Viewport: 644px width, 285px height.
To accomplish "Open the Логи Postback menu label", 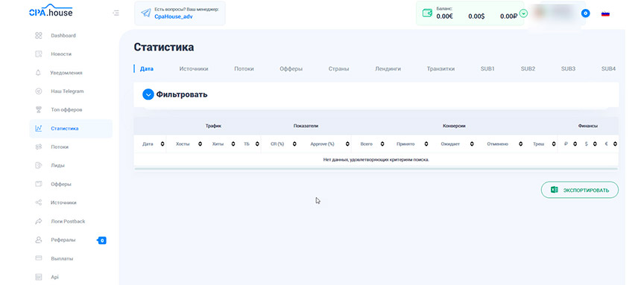I will [x=68, y=222].
